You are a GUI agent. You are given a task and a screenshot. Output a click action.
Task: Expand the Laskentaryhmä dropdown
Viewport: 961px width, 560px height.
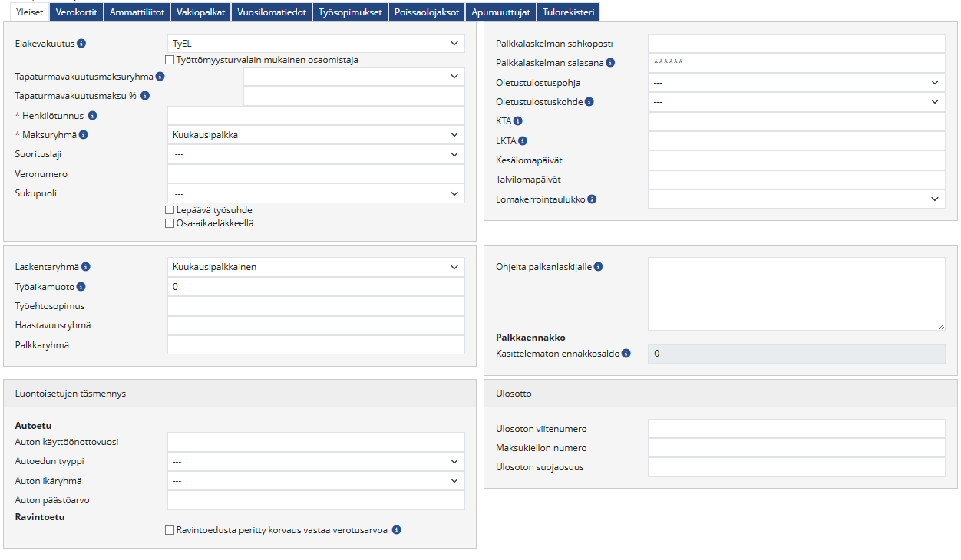(x=315, y=267)
